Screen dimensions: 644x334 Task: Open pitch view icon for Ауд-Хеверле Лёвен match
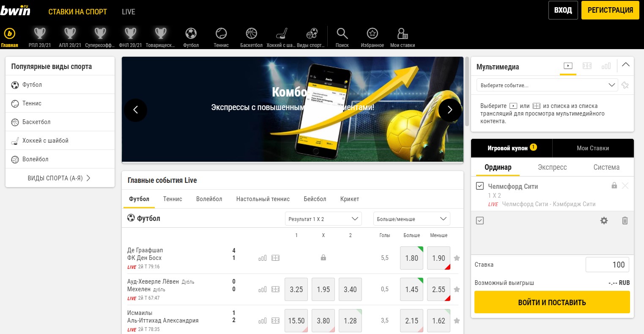(276, 289)
